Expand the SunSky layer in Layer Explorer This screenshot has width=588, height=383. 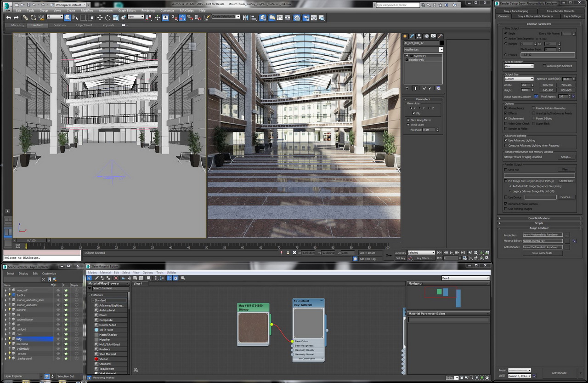[6, 295]
